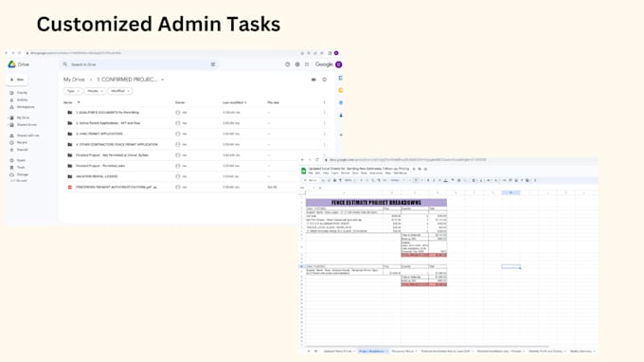Open Contacts in Drive side panel
This screenshot has width=644, height=362.
coord(341,116)
